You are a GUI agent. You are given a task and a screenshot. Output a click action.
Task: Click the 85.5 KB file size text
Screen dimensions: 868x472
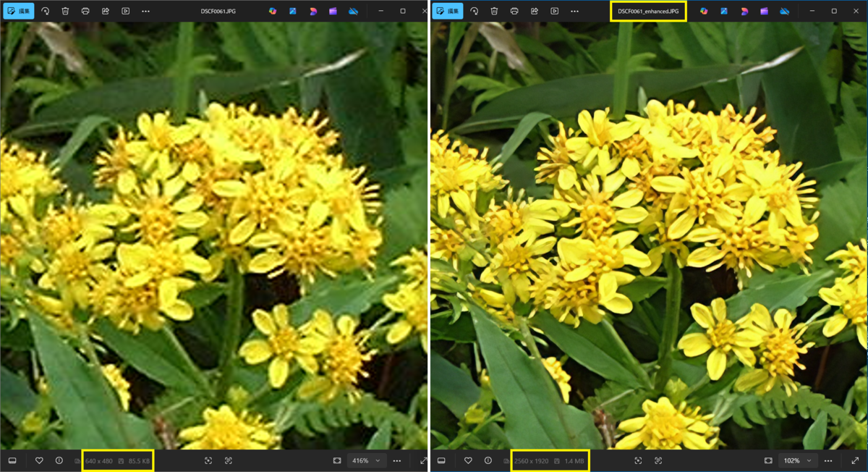click(x=139, y=461)
